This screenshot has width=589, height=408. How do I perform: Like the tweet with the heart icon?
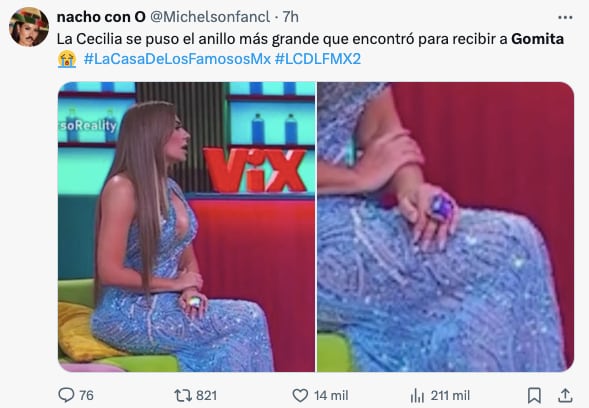pos(300,395)
